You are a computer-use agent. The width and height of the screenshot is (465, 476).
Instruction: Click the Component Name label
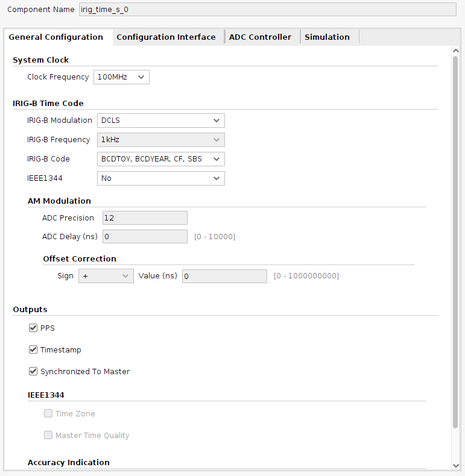pyautogui.click(x=41, y=10)
